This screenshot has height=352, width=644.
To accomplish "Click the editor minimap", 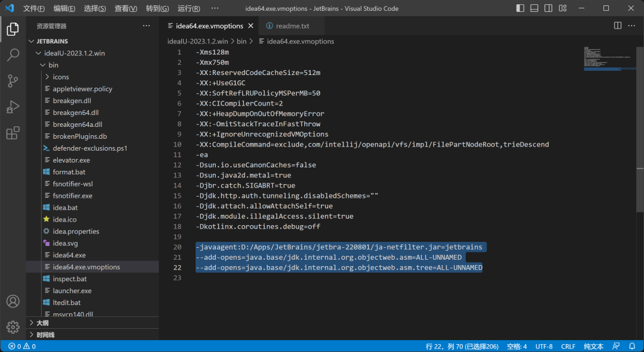I will pyautogui.click(x=609, y=60).
